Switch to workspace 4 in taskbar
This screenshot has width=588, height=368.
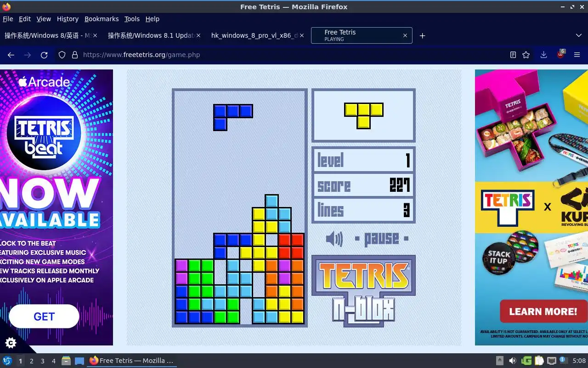53,361
